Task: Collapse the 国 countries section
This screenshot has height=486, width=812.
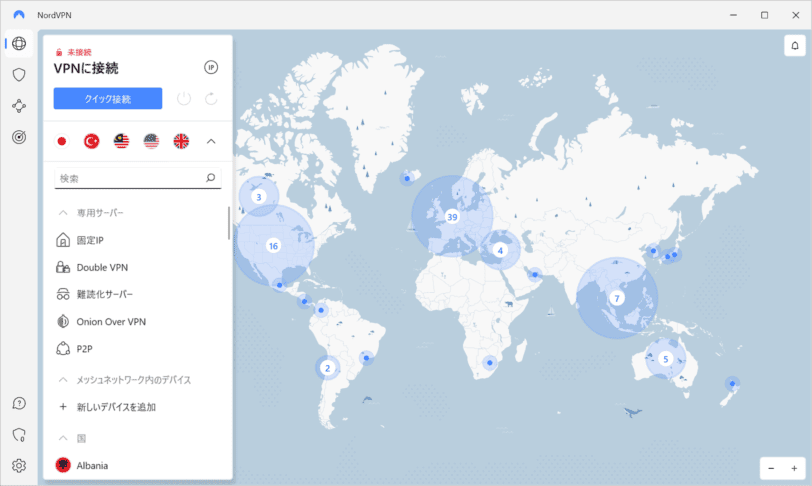Action: tap(63, 438)
